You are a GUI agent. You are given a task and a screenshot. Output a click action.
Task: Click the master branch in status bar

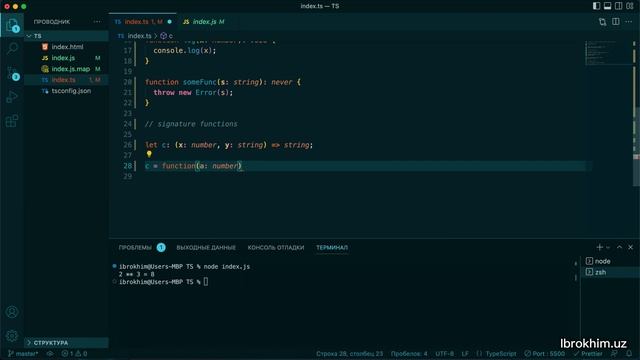point(23,354)
